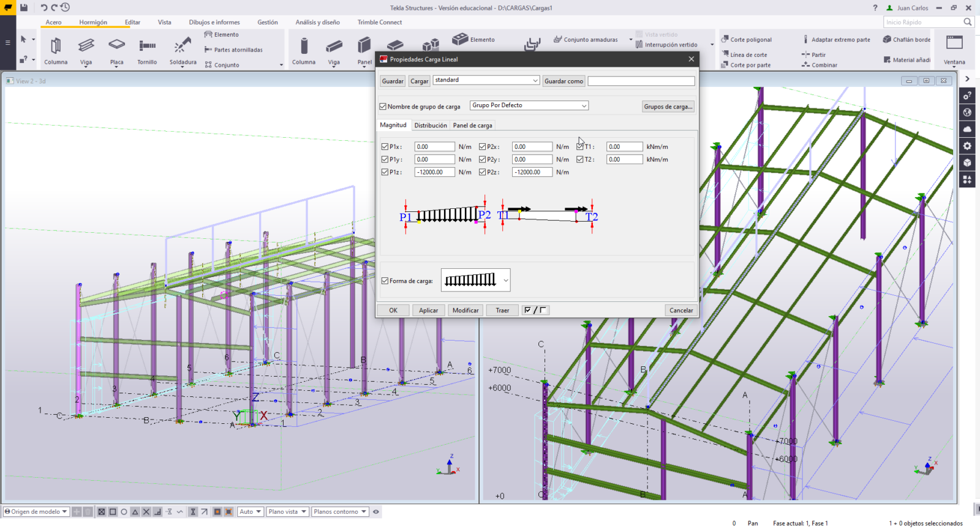Disable the Forma de carga checkbox
This screenshot has width=980, height=528.
pyautogui.click(x=385, y=281)
